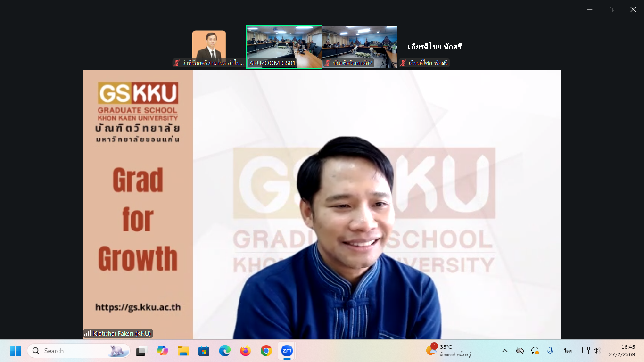Image resolution: width=644 pixels, height=362 pixels.
Task: Click the Windows Start button
Action: pos(15,351)
